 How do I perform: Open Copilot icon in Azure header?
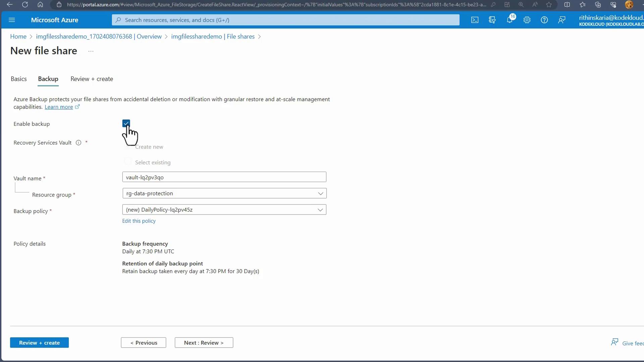[492, 20]
